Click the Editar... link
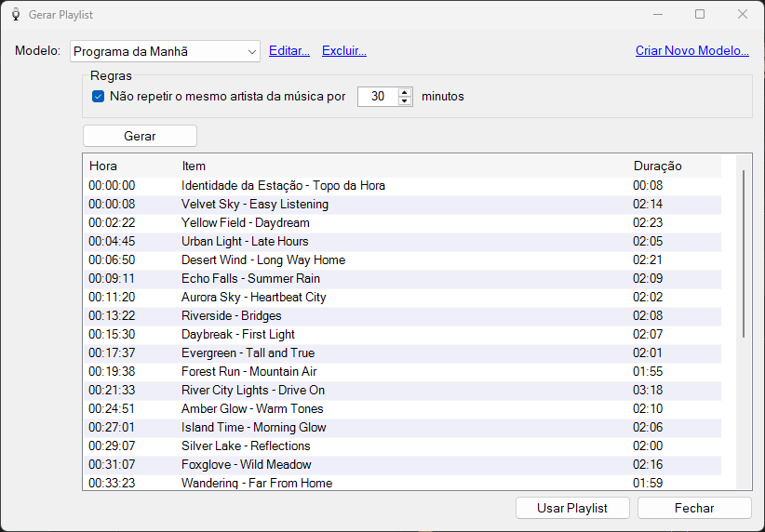The height and width of the screenshot is (532, 765). pos(289,51)
